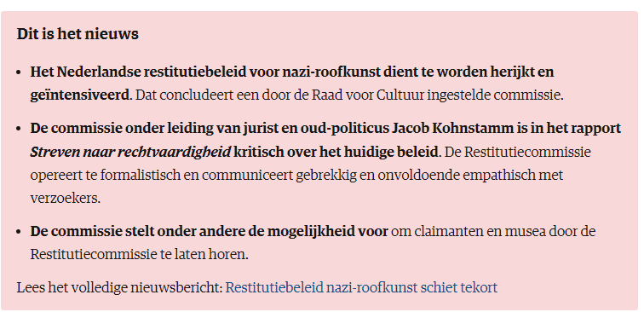Click the bold phrase 'kritisch over het huidige beleid'

(x=336, y=152)
